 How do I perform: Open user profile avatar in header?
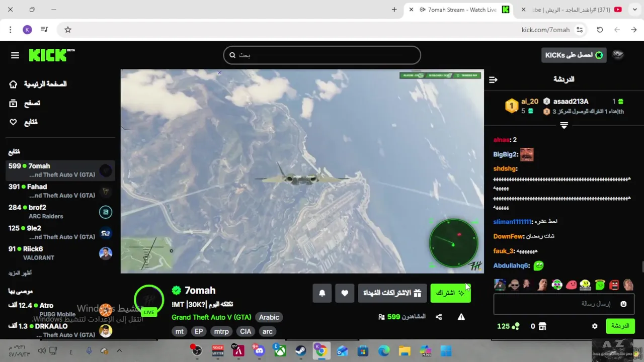pyautogui.click(x=618, y=55)
